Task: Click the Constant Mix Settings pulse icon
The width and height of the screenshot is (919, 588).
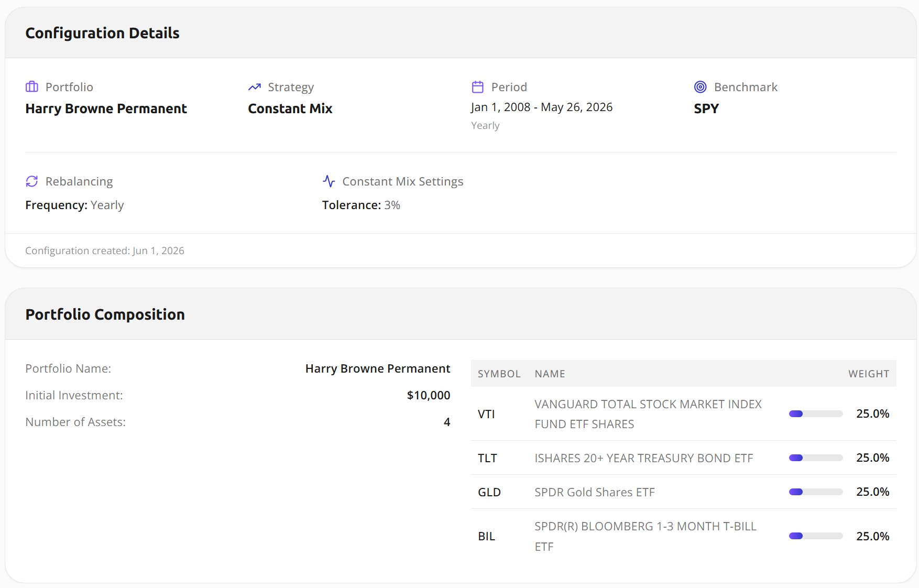Action: [329, 181]
